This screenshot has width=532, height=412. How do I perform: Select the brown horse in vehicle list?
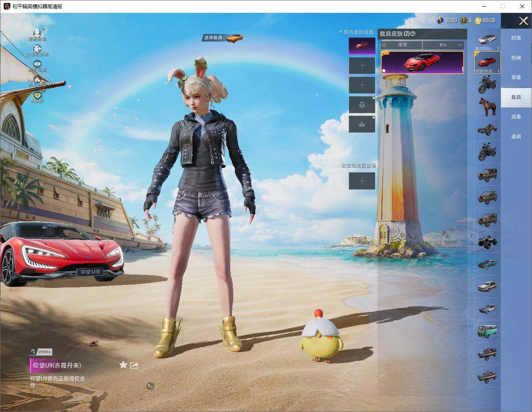[487, 107]
